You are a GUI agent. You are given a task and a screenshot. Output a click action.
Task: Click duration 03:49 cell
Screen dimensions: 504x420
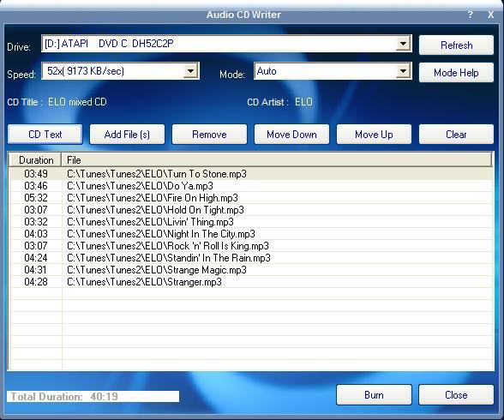click(x=36, y=174)
